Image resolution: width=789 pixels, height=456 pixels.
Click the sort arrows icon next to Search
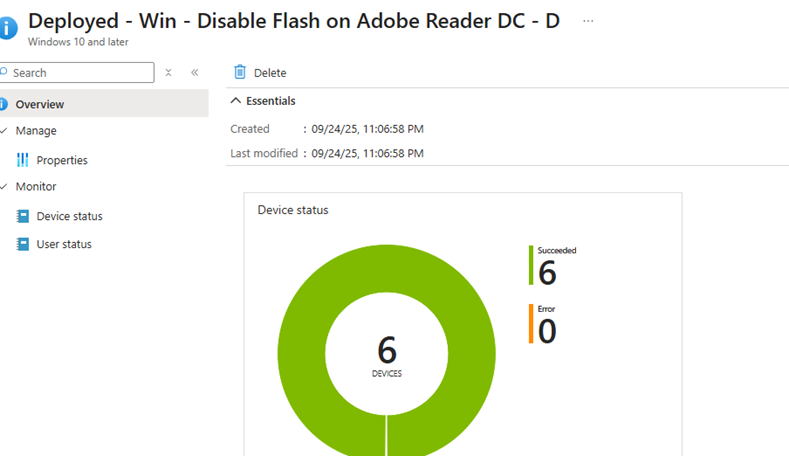coord(169,73)
